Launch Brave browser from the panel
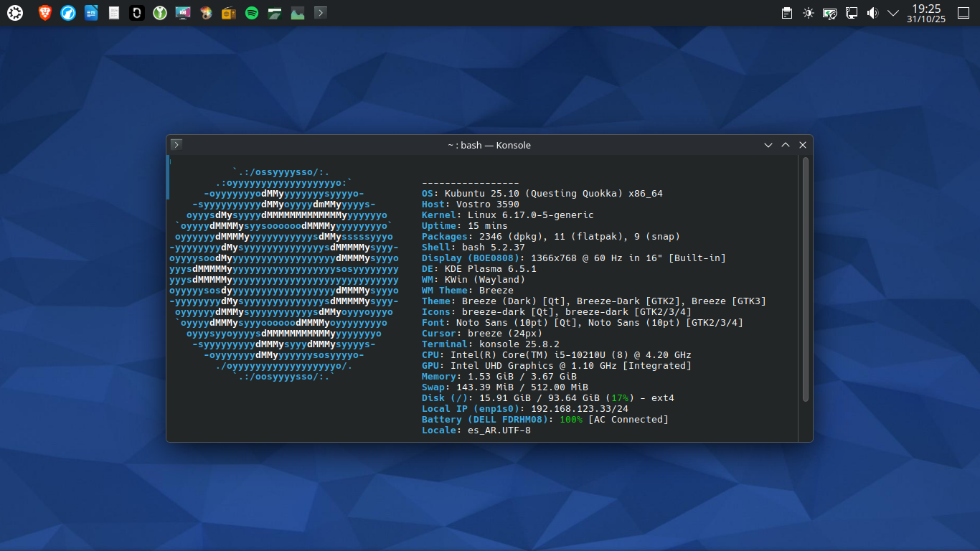This screenshot has width=980, height=551. (x=44, y=13)
